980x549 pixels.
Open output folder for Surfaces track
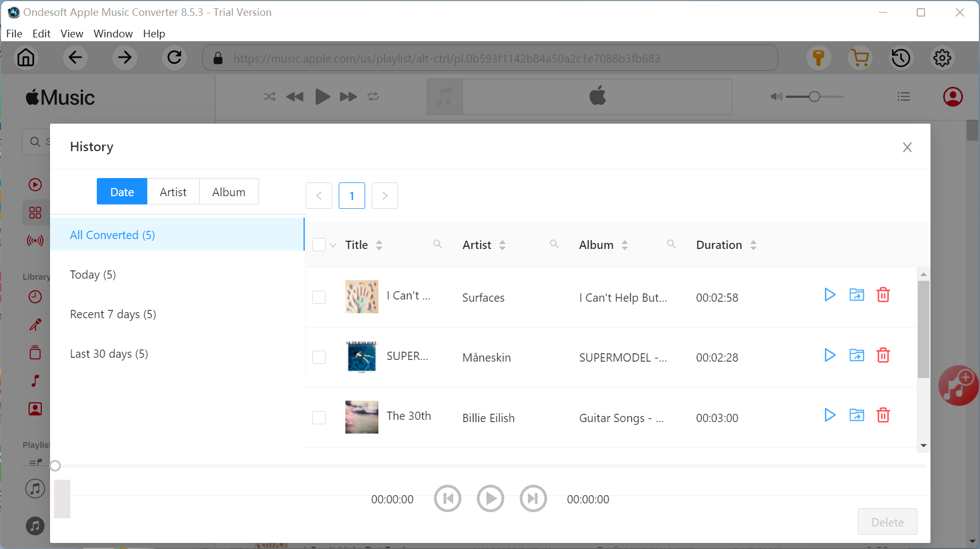tap(857, 295)
